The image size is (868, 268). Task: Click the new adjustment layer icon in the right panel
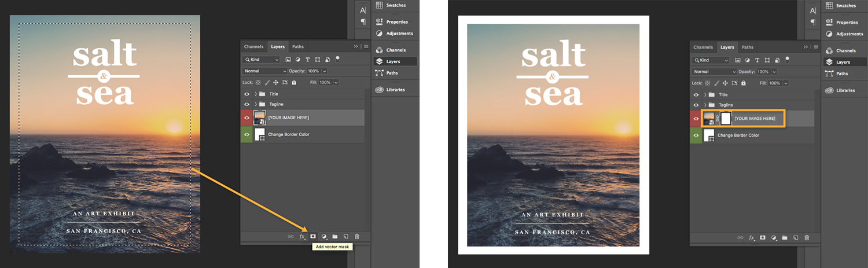(774, 237)
